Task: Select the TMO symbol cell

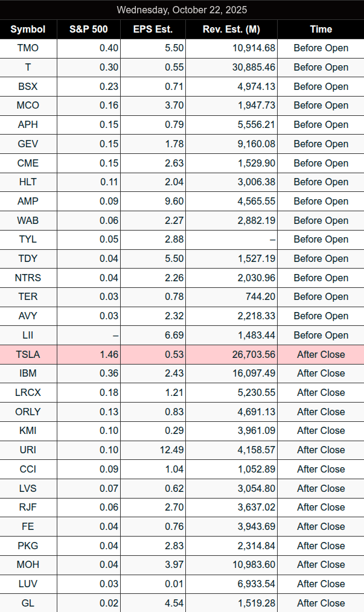Action: coord(28,48)
